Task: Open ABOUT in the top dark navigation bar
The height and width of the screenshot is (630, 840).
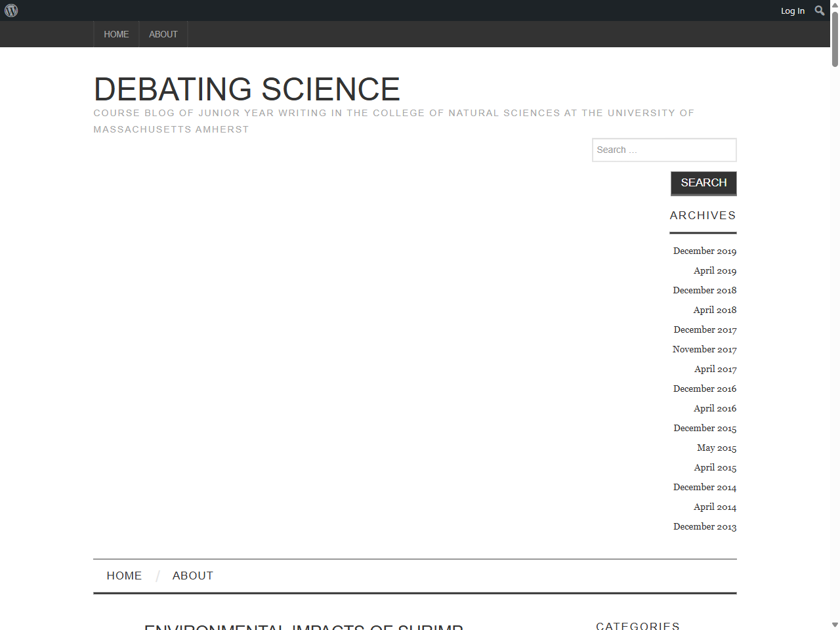Action: click(163, 34)
